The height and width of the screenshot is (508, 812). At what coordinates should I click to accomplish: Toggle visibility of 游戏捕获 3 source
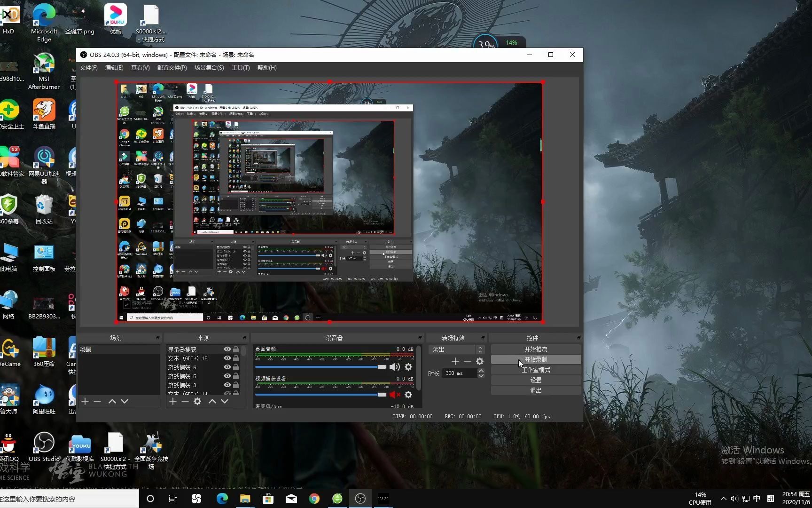227,385
